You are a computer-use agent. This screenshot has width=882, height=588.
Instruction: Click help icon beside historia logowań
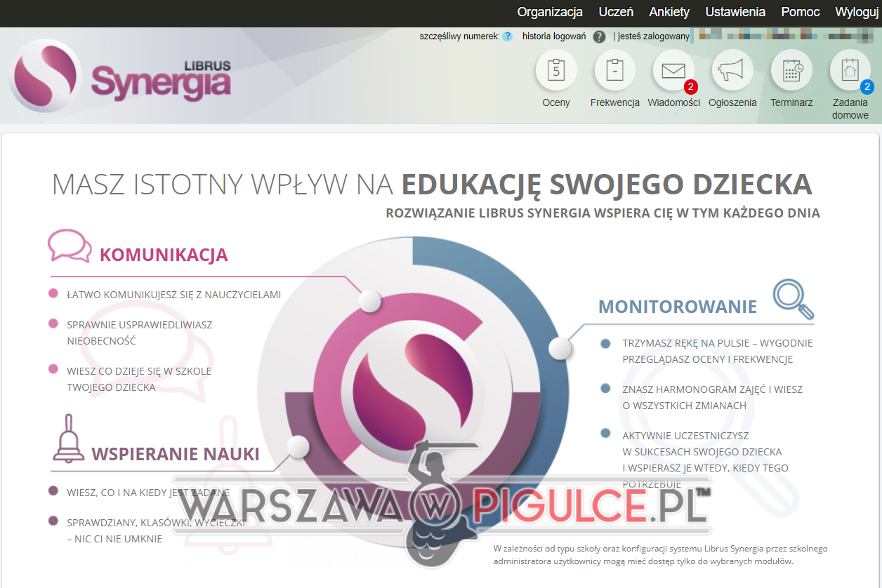pyautogui.click(x=599, y=36)
